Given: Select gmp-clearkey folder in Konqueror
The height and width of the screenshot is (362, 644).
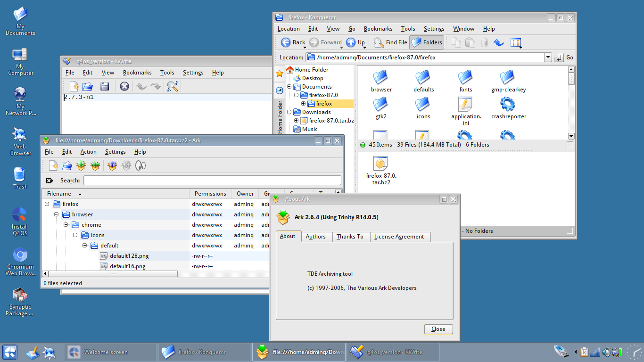Looking at the screenshot, I should pyautogui.click(x=508, y=81).
